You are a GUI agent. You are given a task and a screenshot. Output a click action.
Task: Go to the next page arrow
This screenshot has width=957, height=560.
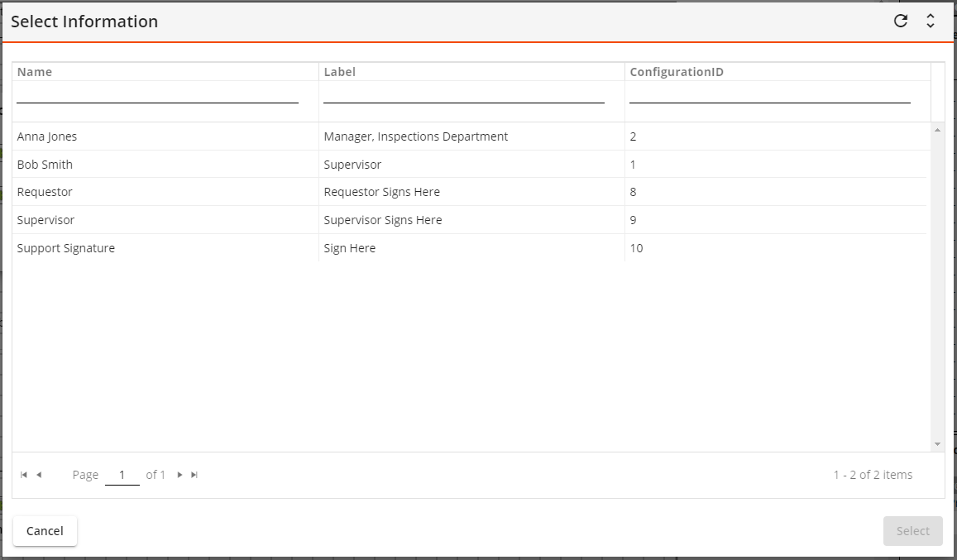point(180,475)
